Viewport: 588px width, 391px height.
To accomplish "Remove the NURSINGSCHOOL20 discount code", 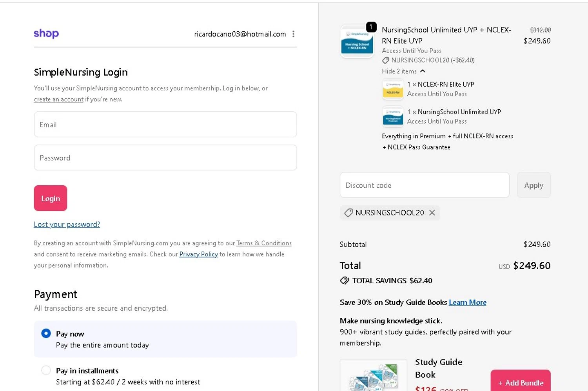I will click(432, 213).
